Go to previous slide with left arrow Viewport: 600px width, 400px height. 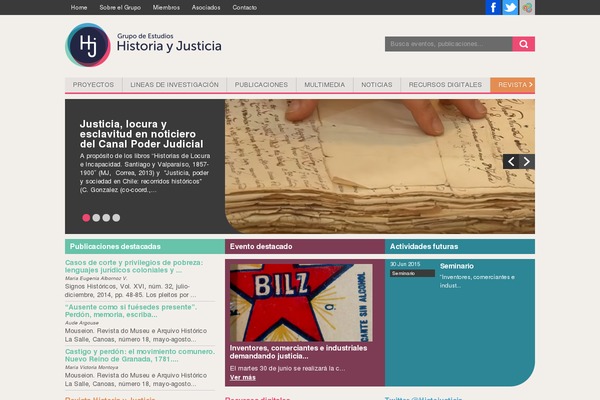pyautogui.click(x=511, y=162)
